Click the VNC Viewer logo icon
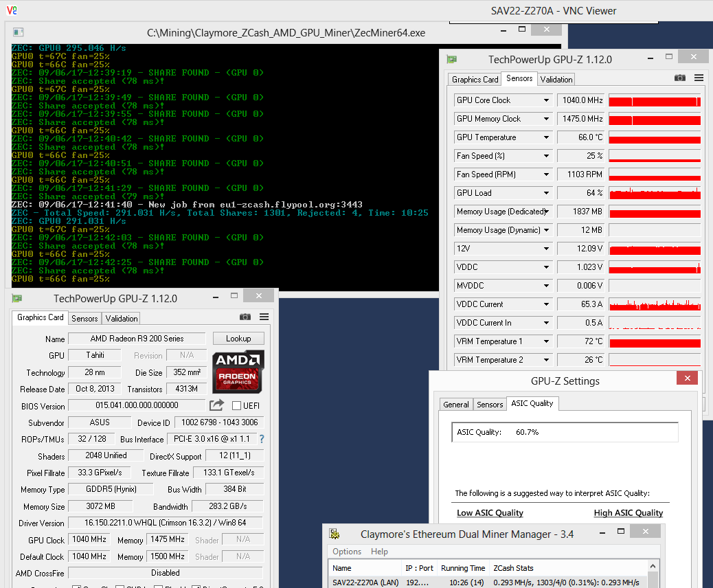Viewport: 713px width, 588px height. tap(12, 10)
